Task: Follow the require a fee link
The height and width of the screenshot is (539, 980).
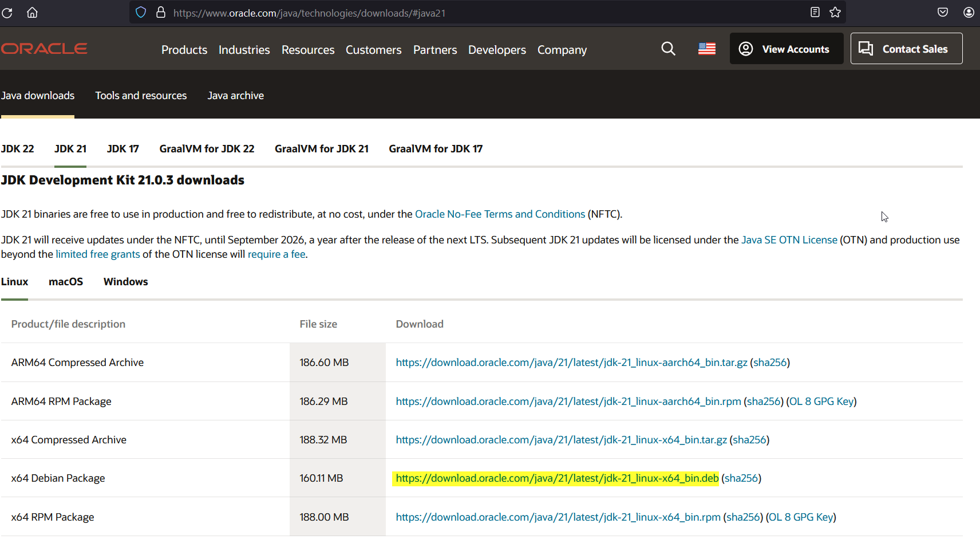Action: (276, 254)
